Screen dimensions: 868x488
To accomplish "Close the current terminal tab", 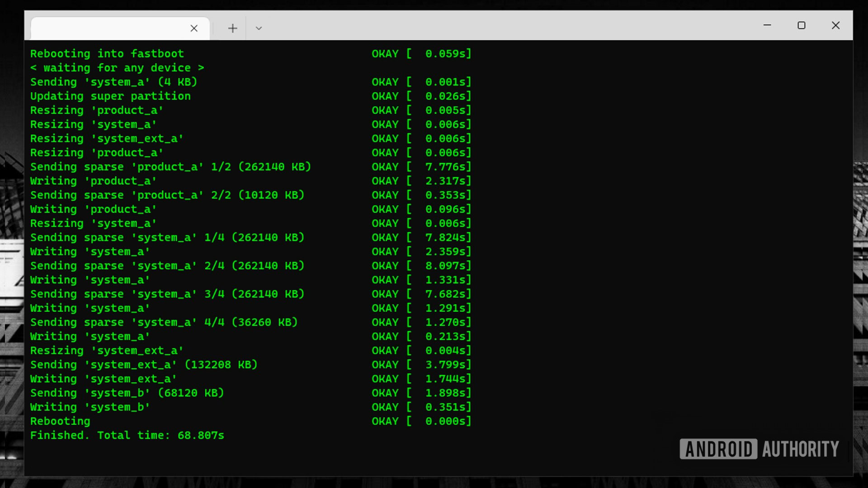I will [194, 28].
